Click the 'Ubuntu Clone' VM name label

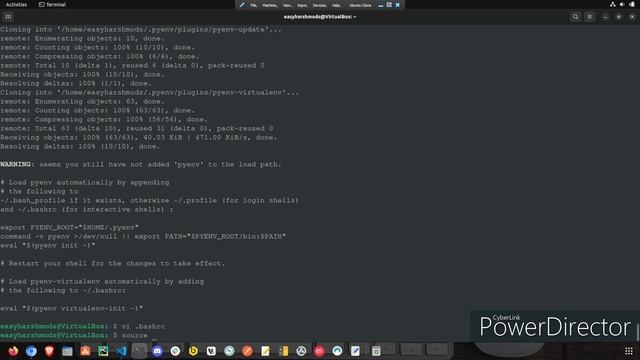coord(360,5)
